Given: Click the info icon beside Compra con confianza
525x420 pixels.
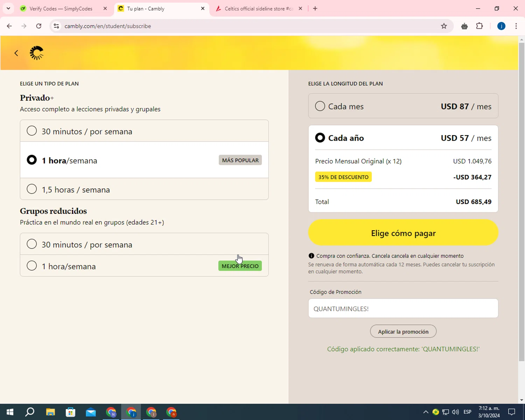Looking at the screenshot, I should coord(311,255).
